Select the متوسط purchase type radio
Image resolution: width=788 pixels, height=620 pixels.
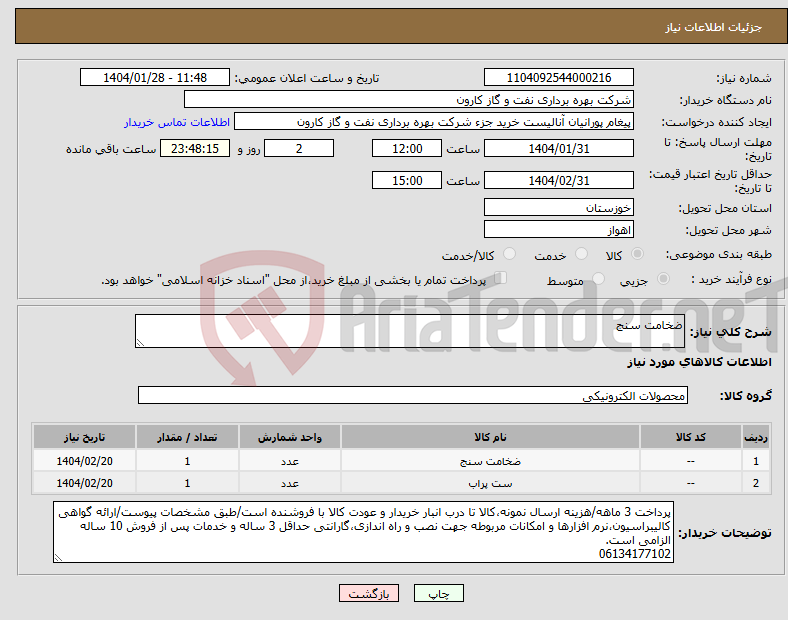pyautogui.click(x=598, y=278)
